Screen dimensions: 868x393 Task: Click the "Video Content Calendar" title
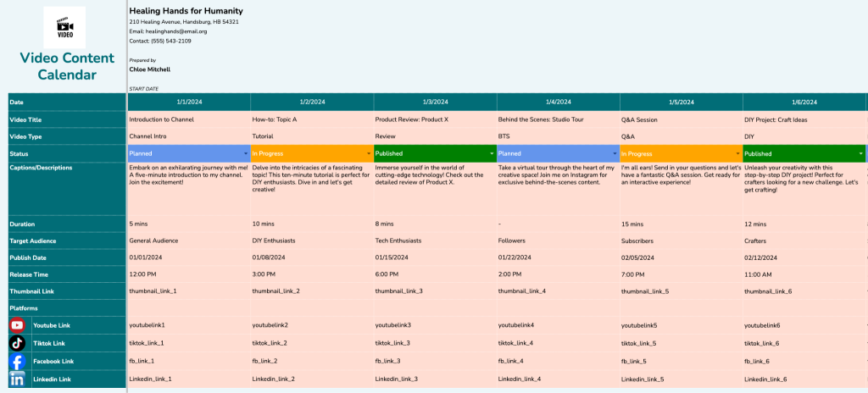point(67,66)
